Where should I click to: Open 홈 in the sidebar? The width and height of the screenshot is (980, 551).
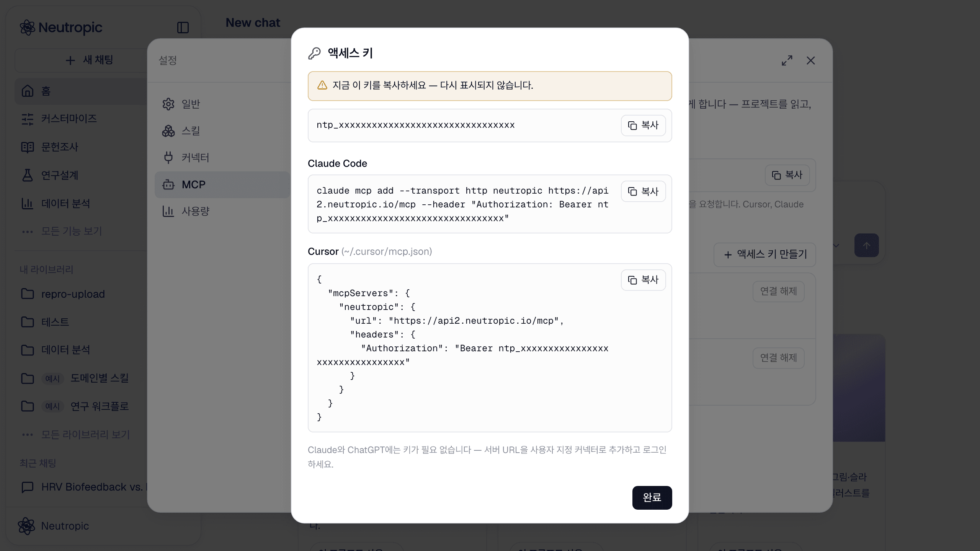[81, 91]
